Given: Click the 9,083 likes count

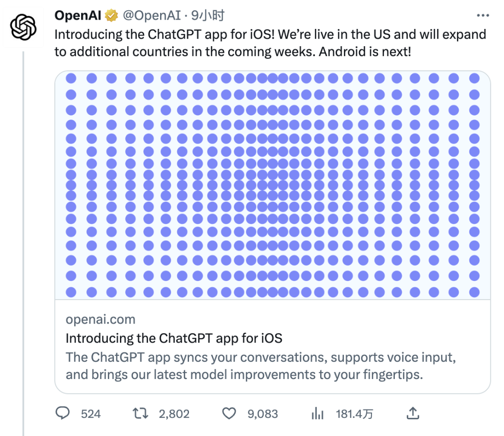Looking at the screenshot, I should coord(263,414).
